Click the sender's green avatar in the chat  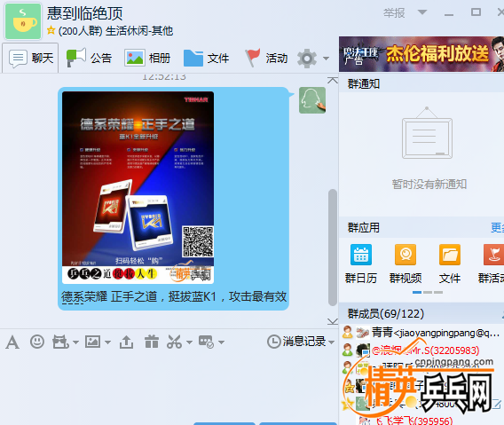[312, 100]
